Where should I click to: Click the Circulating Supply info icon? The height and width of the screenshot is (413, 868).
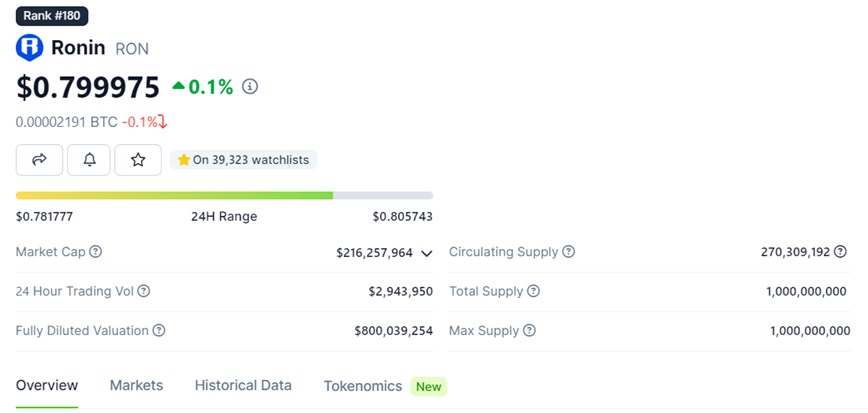[568, 252]
